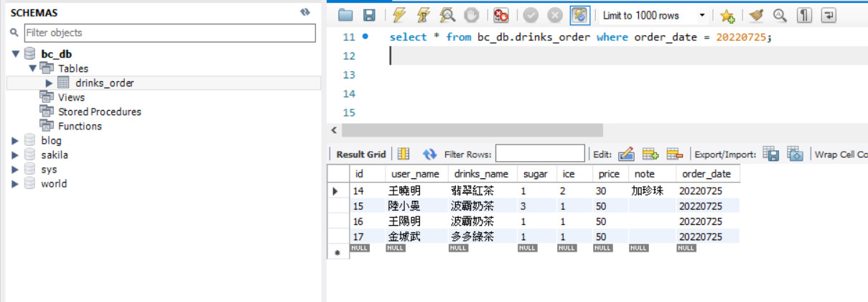Toggle auto-commit mode button
This screenshot has width=868, height=302.
point(580,15)
